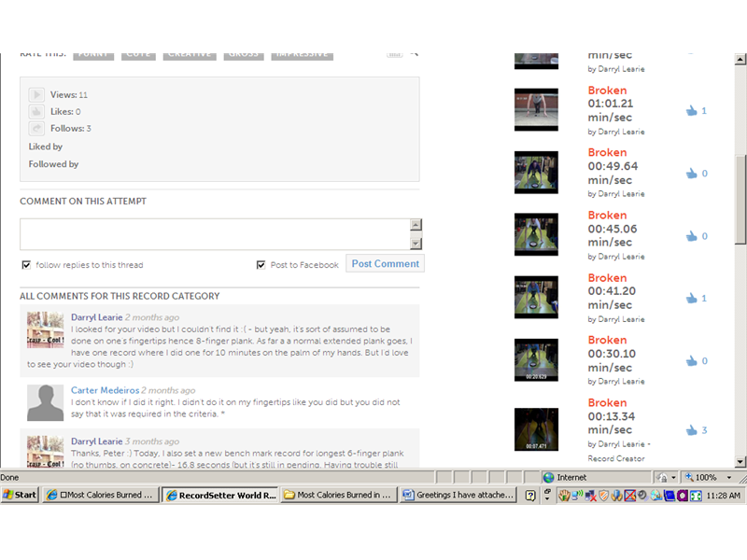Open the 00:30.10 video thumbnail
This screenshot has width=747, height=560.
(x=536, y=360)
